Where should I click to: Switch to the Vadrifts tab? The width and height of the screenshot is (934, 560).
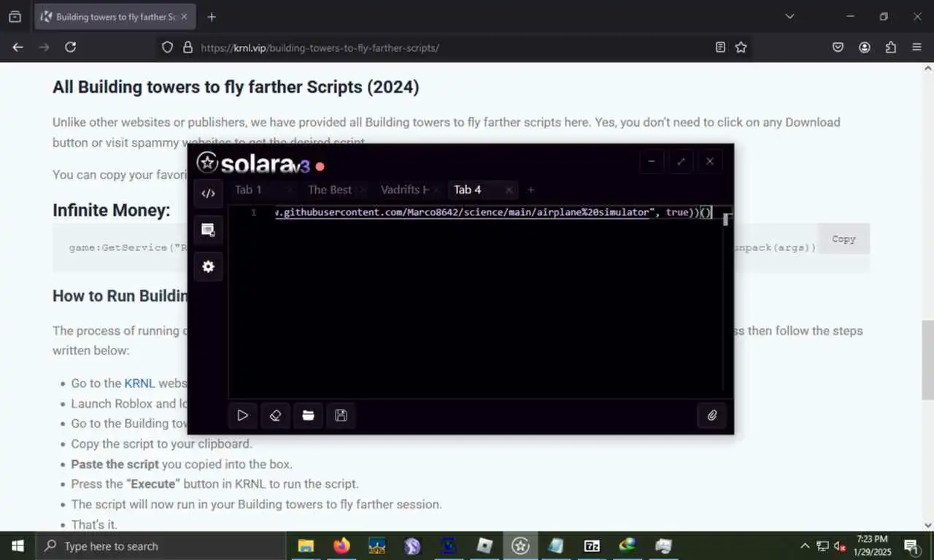(x=404, y=190)
